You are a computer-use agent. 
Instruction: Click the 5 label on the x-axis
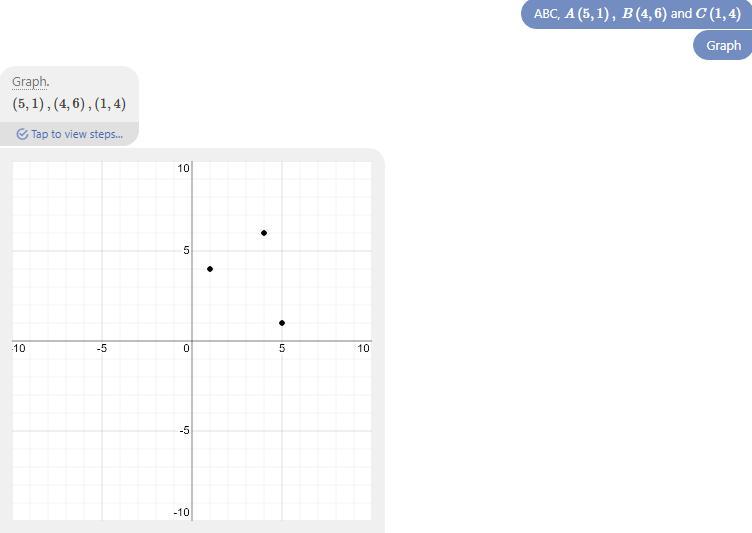coord(282,348)
